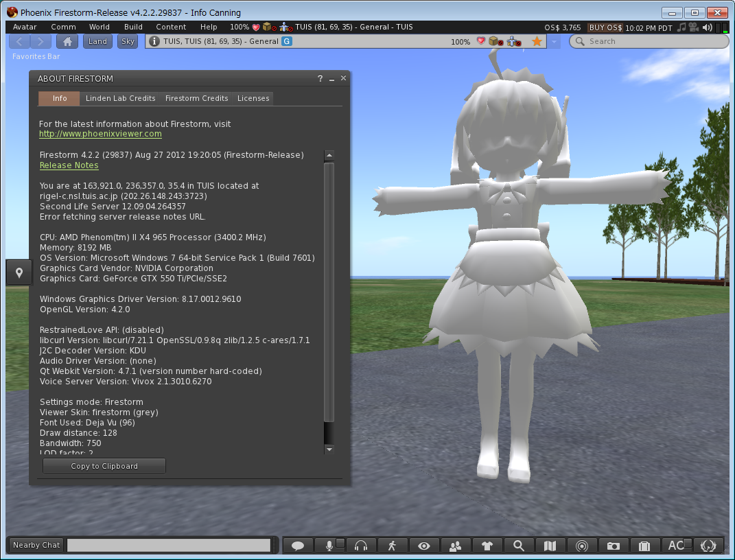Open the Release Notes link
Viewport: 735px width, 560px height.
69,165
